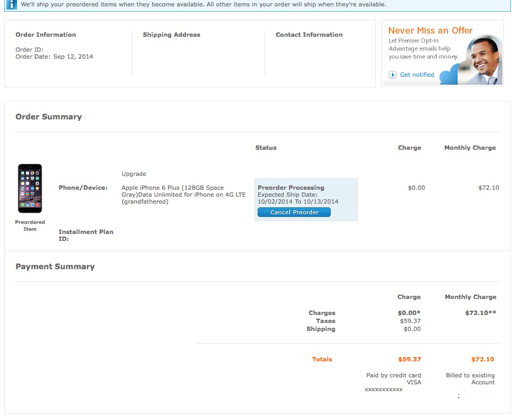This screenshot has width=512, height=420.
Task: Click the 'Order Information' heading
Action: click(46, 35)
